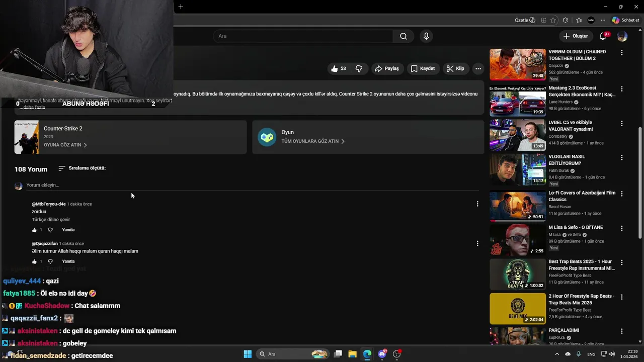This screenshot has height=362, width=644.
Task: Open options for LVBEL C5 video
Action: [622, 123]
